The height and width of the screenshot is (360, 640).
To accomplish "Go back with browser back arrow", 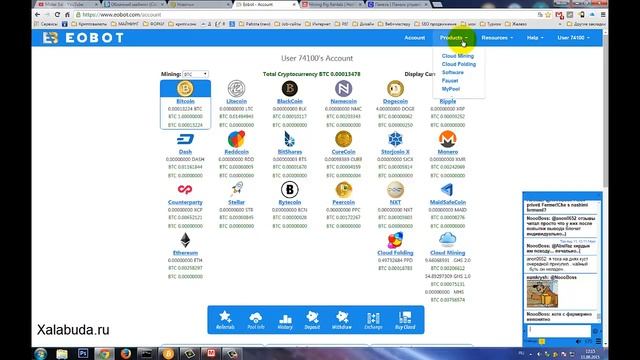I will coord(38,15).
